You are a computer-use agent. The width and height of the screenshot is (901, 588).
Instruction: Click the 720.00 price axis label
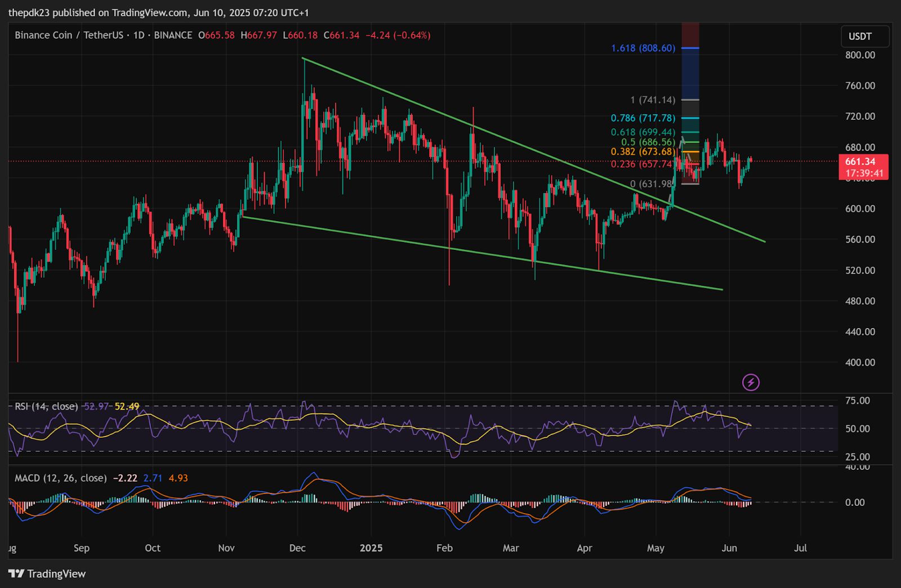tap(860, 116)
